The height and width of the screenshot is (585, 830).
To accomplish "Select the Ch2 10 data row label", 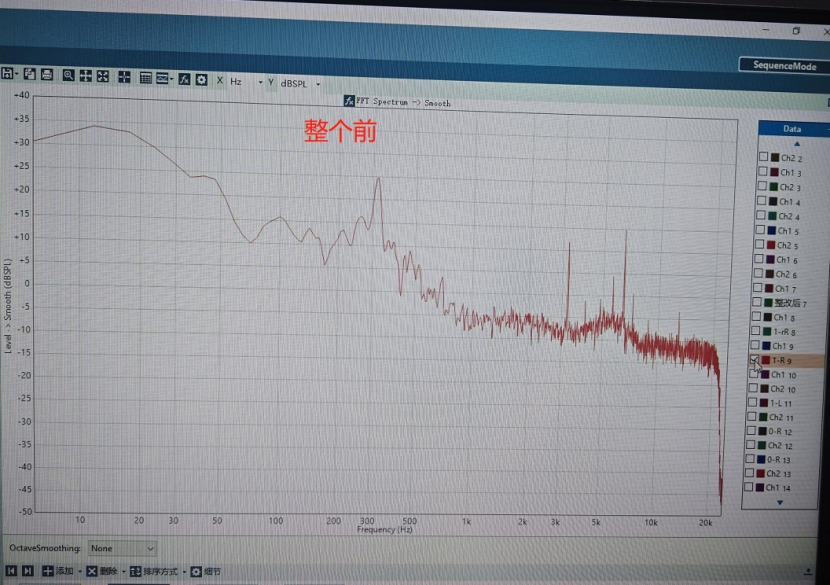I will coord(783,389).
